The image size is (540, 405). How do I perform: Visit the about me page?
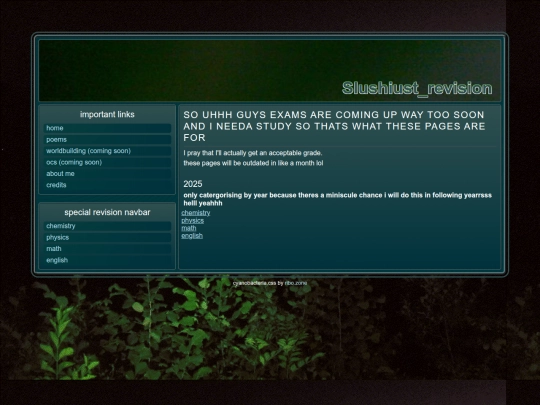click(107, 174)
